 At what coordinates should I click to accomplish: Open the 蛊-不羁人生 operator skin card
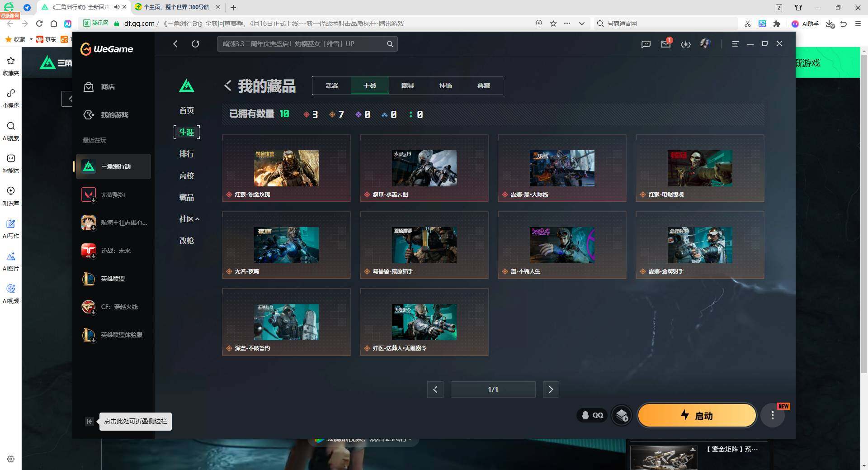click(x=562, y=245)
